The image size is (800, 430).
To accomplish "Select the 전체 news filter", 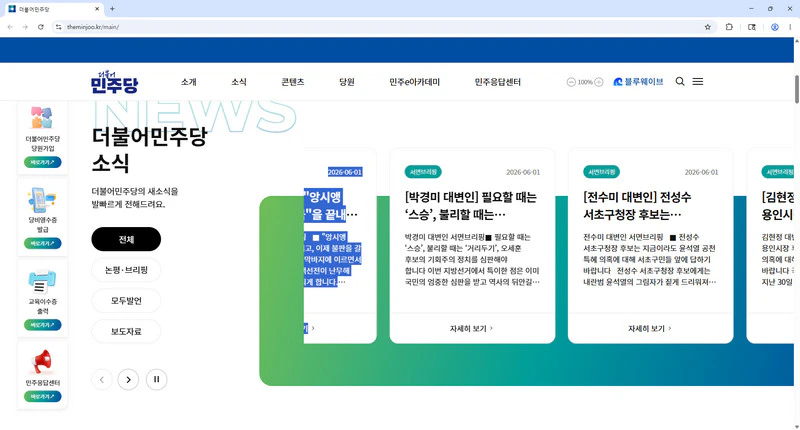I will (126, 239).
